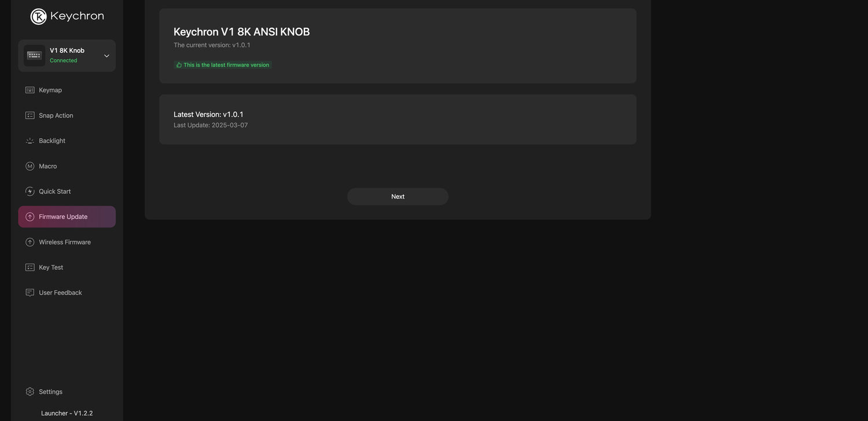Go to the Macro menu entry

pos(67,166)
